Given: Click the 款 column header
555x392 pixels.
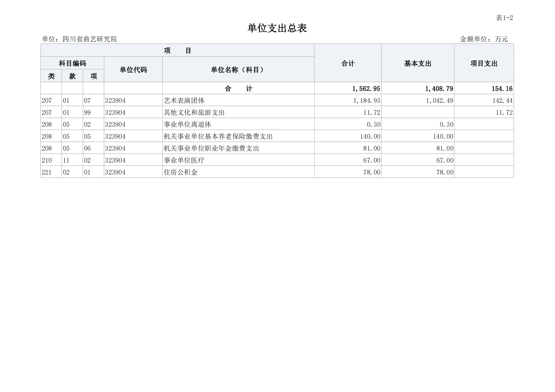Looking at the screenshot, I should (x=72, y=76).
